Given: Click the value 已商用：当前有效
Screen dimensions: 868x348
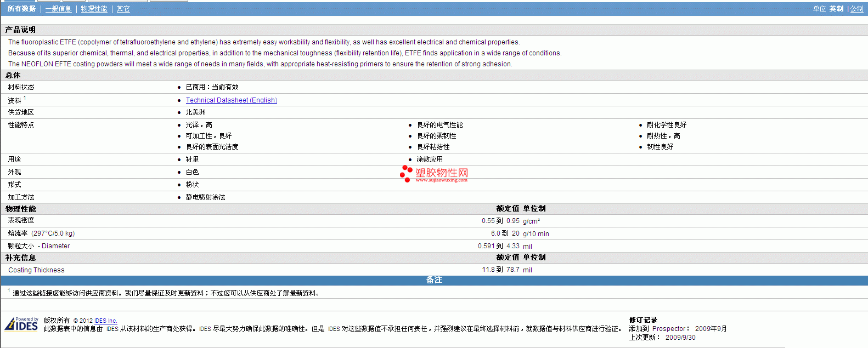Looking at the screenshot, I should 212,87.
